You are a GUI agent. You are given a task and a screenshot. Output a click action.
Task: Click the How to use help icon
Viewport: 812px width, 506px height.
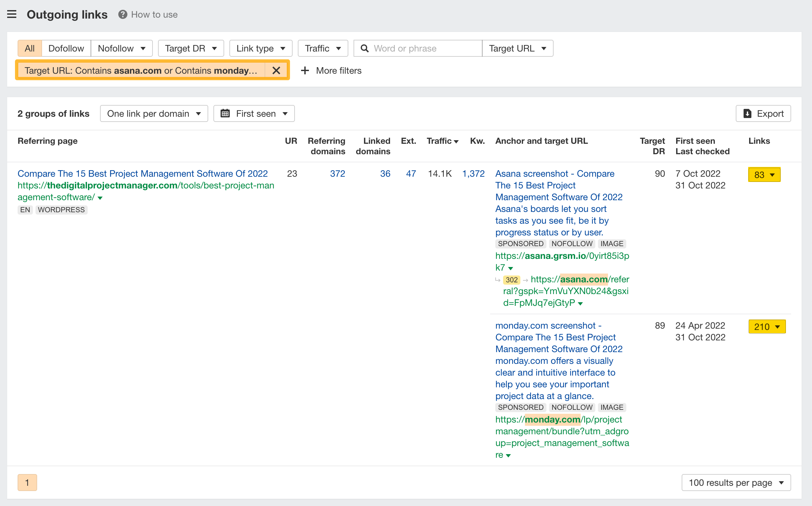123,14
